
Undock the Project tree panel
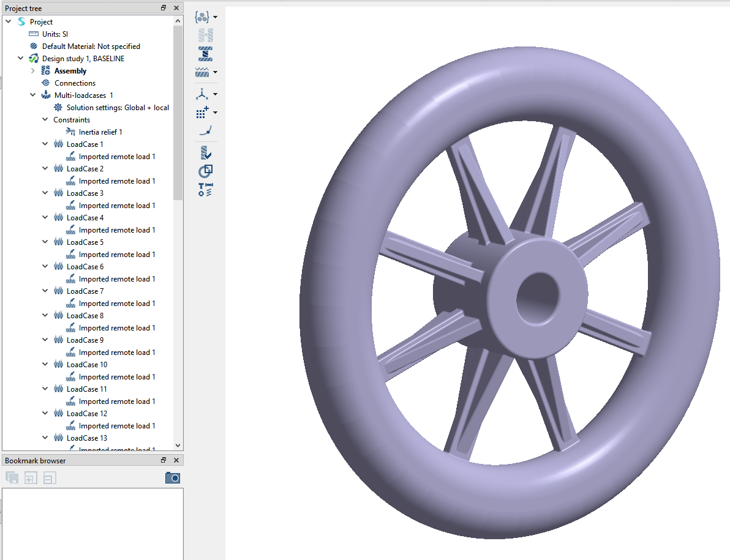[x=164, y=8]
